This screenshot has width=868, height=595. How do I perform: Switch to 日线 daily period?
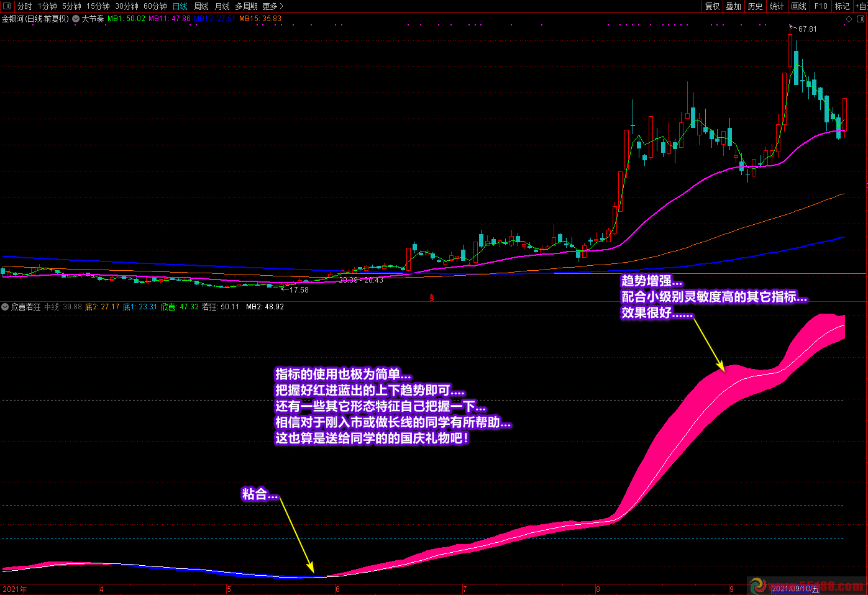click(x=180, y=6)
